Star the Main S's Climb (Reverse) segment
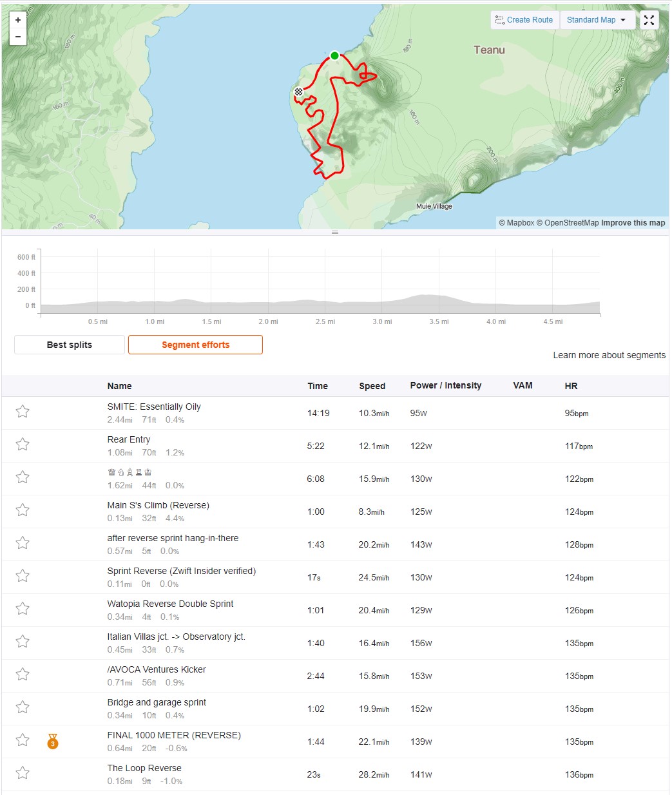 click(23, 510)
